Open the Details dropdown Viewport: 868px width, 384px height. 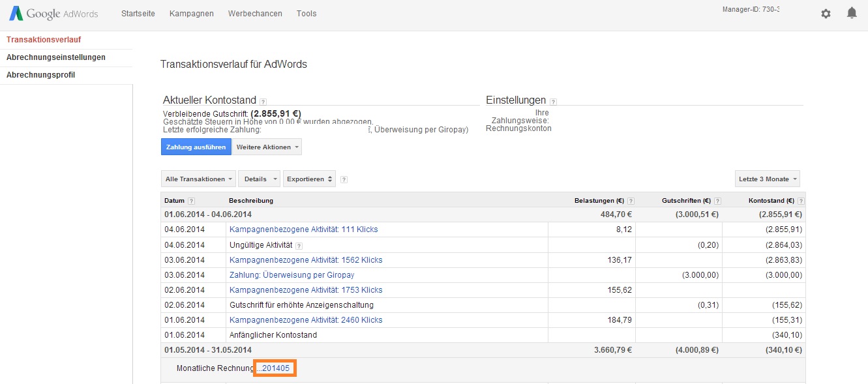click(260, 179)
